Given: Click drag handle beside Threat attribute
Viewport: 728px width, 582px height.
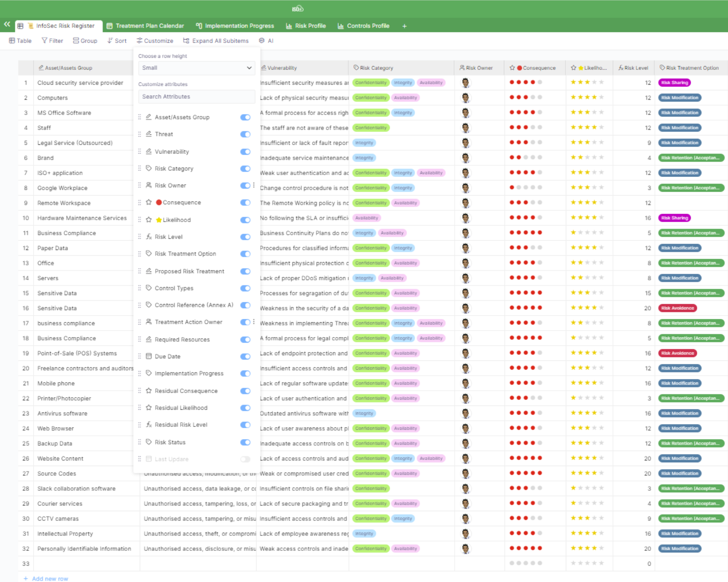Looking at the screenshot, I should [140, 134].
